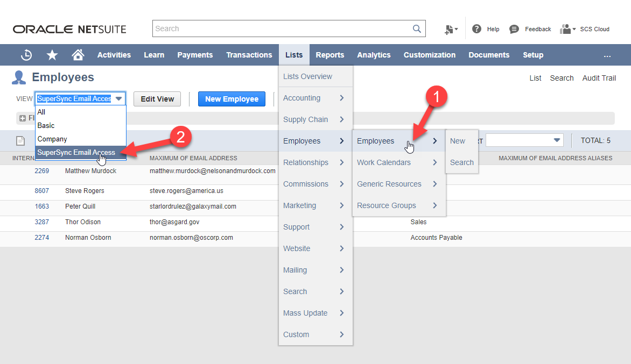
Task: Click the Employees page person icon
Action: pos(19,77)
